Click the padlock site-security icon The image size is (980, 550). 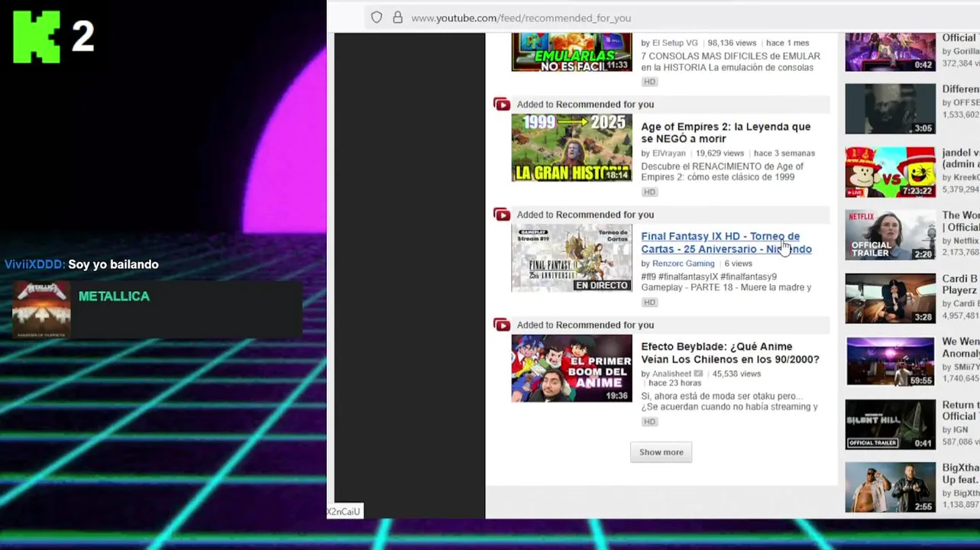[397, 18]
